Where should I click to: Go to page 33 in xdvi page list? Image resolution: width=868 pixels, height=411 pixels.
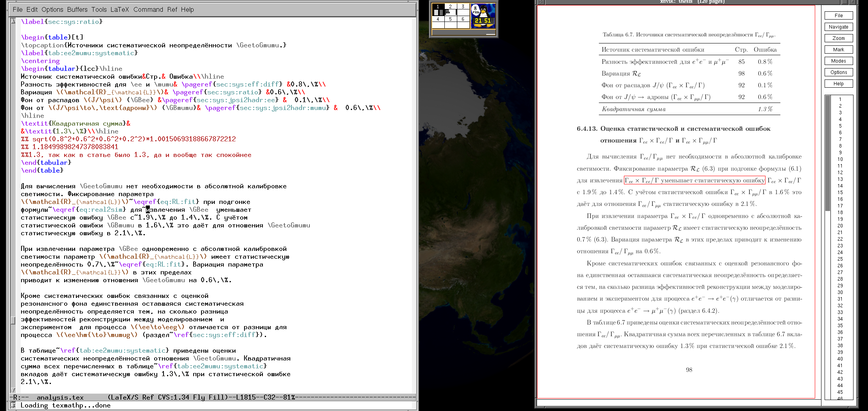840,312
